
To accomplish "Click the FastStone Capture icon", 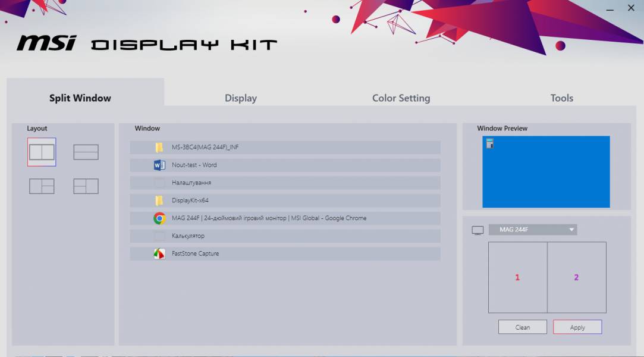I will point(159,254).
